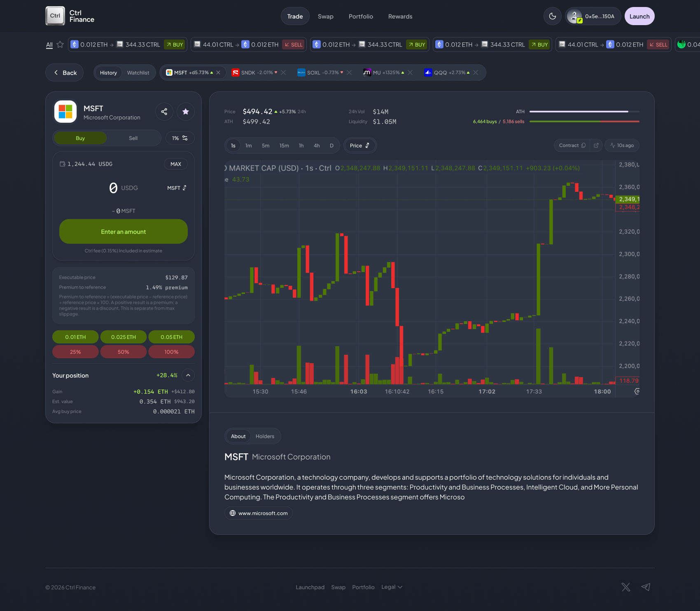Viewport: 700px width, 611px height.
Task: Click the 10s ago activity indicator
Action: (x=622, y=145)
